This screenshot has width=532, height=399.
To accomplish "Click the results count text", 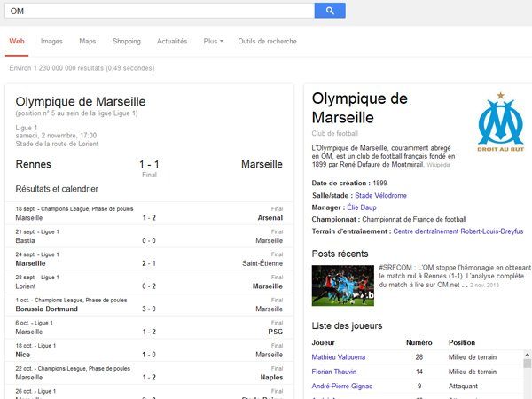I will click(82, 68).
